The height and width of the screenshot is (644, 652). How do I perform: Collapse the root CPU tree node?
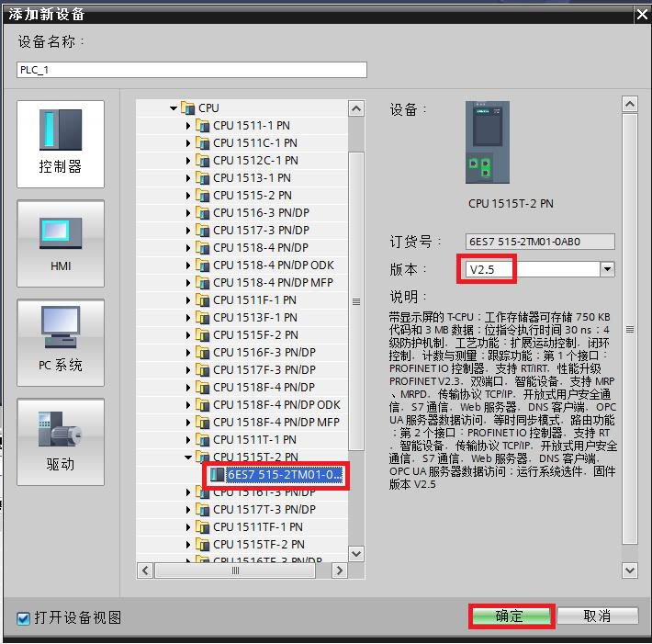(x=174, y=108)
